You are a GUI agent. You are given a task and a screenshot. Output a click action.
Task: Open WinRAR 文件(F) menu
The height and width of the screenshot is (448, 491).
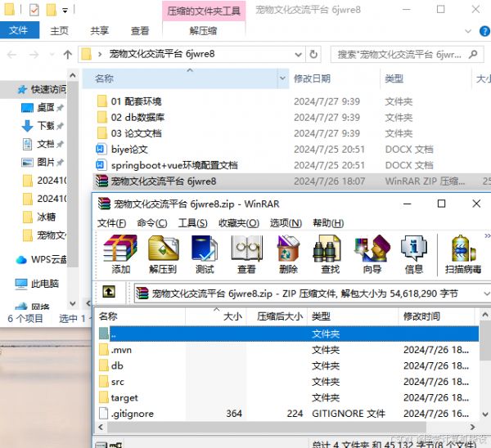[112, 223]
